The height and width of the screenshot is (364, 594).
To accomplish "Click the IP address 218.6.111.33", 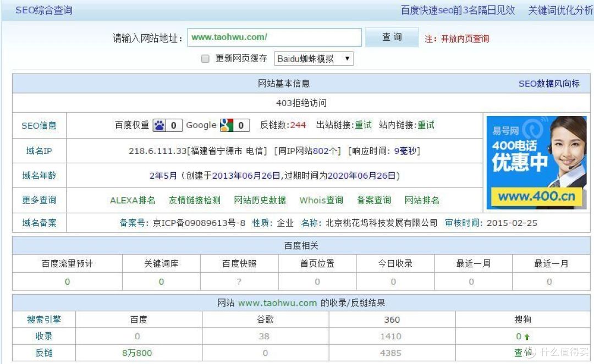I will pos(158,151).
